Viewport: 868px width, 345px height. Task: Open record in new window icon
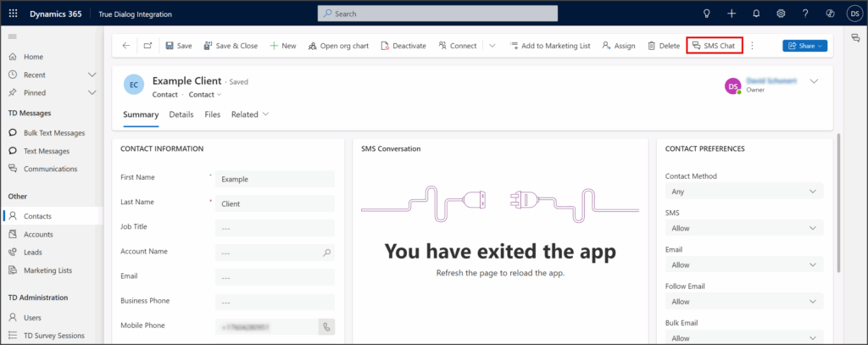(x=147, y=46)
